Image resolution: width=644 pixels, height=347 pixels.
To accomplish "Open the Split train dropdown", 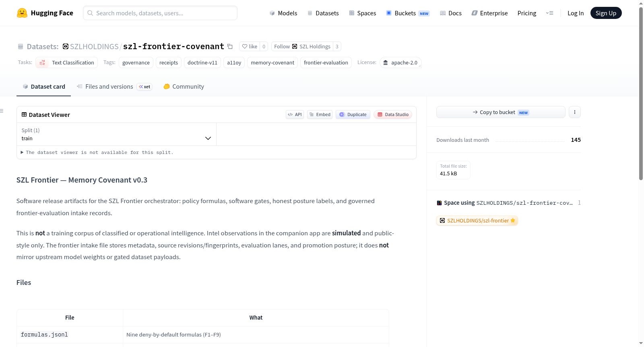I will (x=116, y=134).
